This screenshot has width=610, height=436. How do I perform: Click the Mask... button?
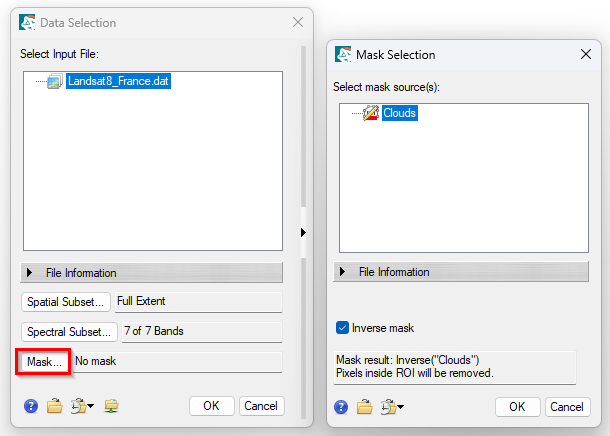(x=45, y=362)
